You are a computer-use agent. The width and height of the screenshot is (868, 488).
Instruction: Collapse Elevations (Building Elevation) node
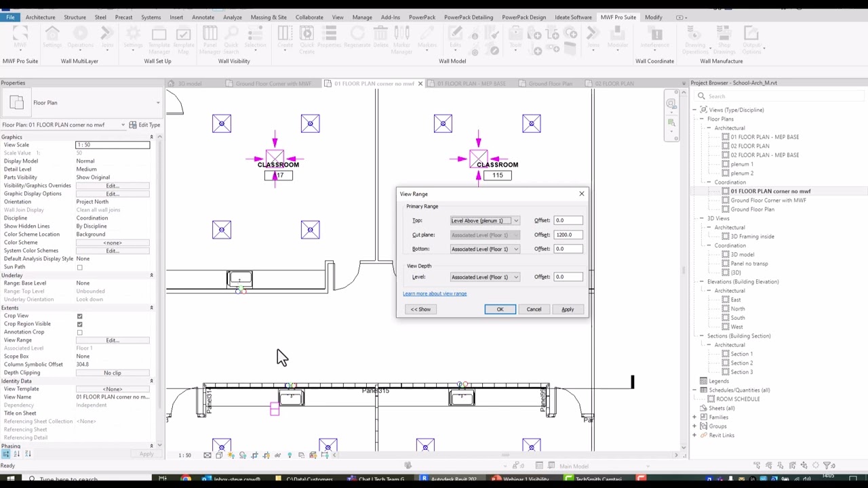point(702,281)
